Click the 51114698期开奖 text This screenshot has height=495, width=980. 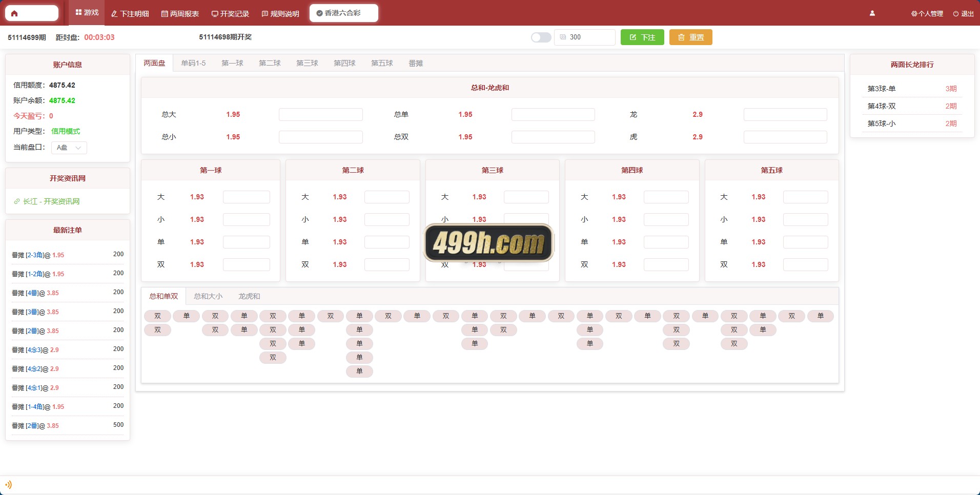click(x=226, y=37)
